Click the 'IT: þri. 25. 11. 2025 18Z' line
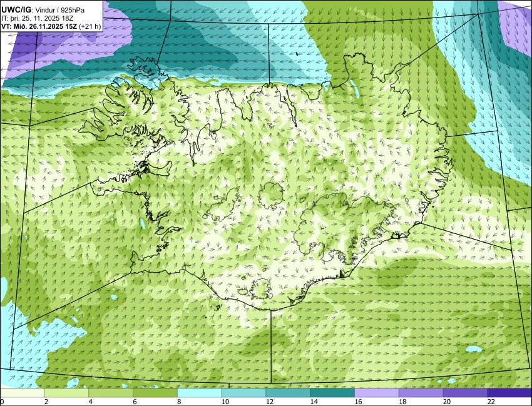Viewport: 532px width, 406px height. pyautogui.click(x=38, y=18)
